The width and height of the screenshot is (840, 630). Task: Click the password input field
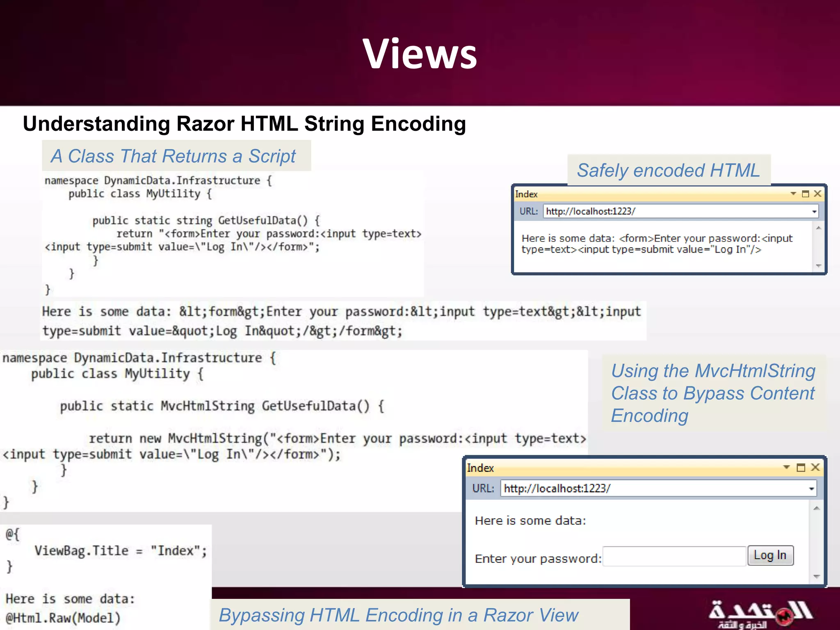tap(674, 557)
